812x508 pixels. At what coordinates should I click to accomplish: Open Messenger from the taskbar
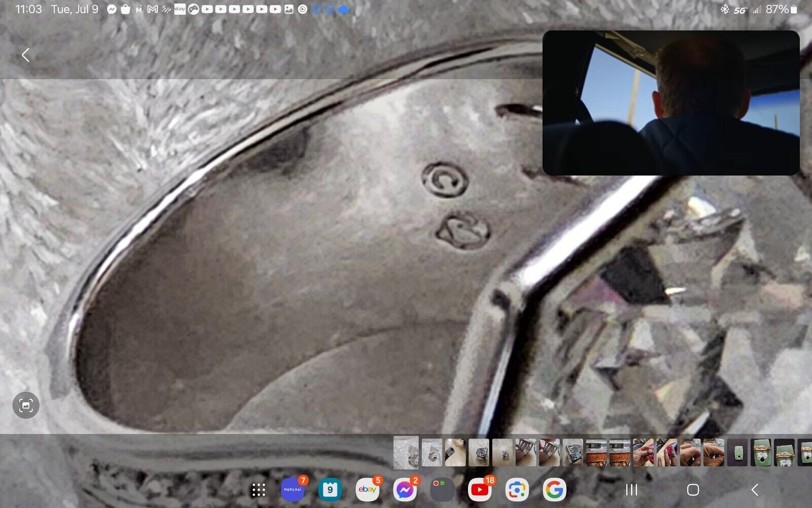[x=404, y=490]
